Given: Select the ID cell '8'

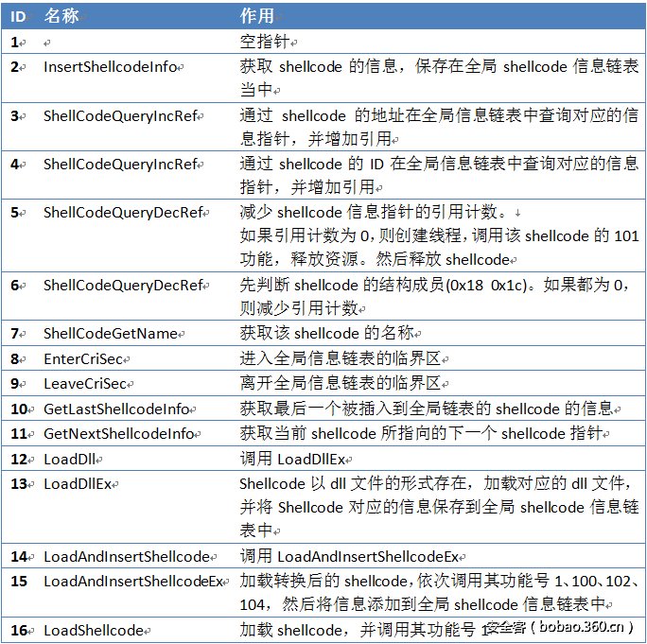Looking at the screenshot, I should click(x=14, y=359).
